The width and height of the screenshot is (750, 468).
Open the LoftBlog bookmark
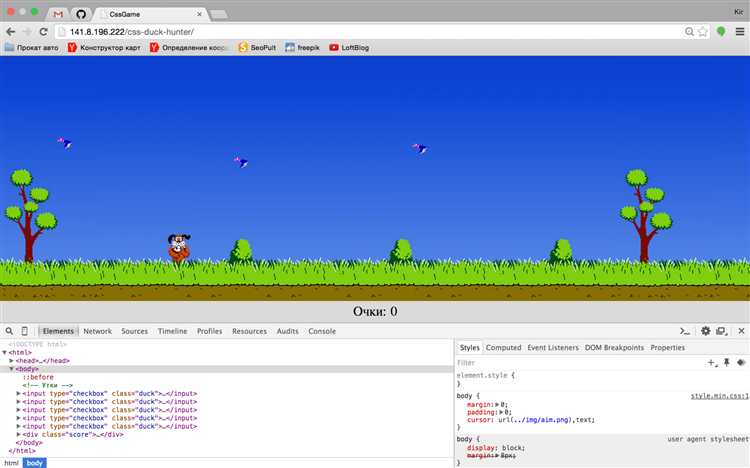click(x=349, y=47)
